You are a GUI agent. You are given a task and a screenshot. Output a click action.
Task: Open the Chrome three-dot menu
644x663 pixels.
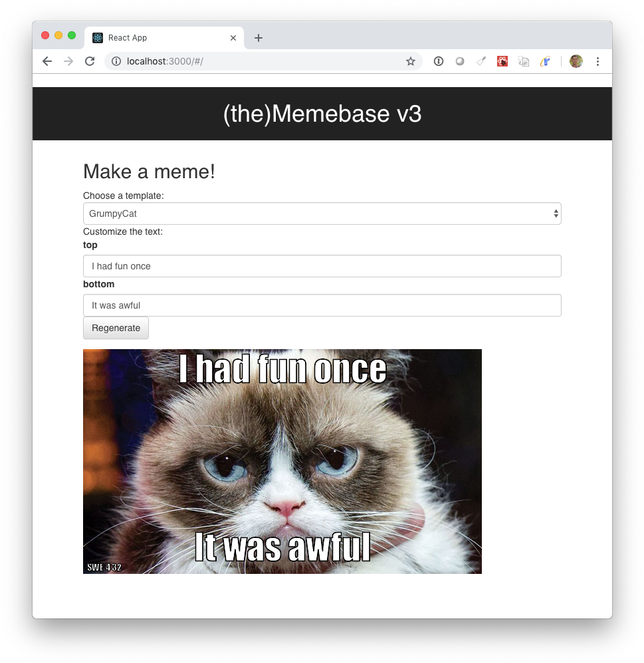click(x=597, y=62)
